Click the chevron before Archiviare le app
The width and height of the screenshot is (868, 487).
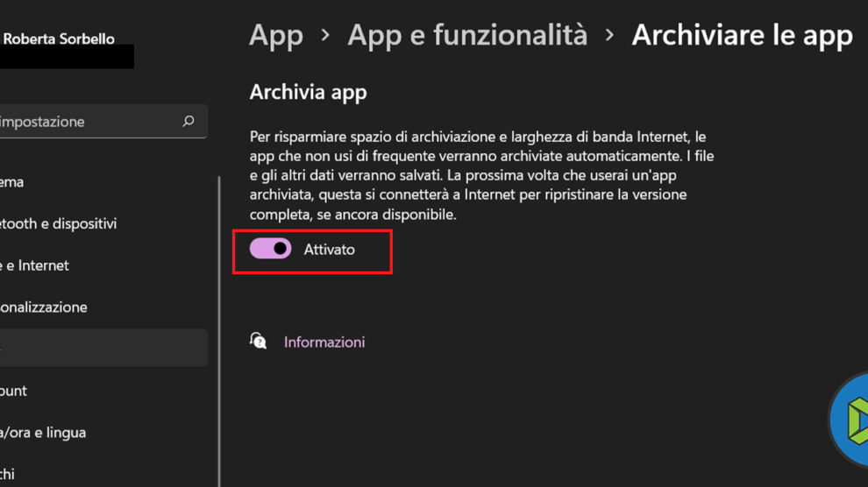point(609,36)
